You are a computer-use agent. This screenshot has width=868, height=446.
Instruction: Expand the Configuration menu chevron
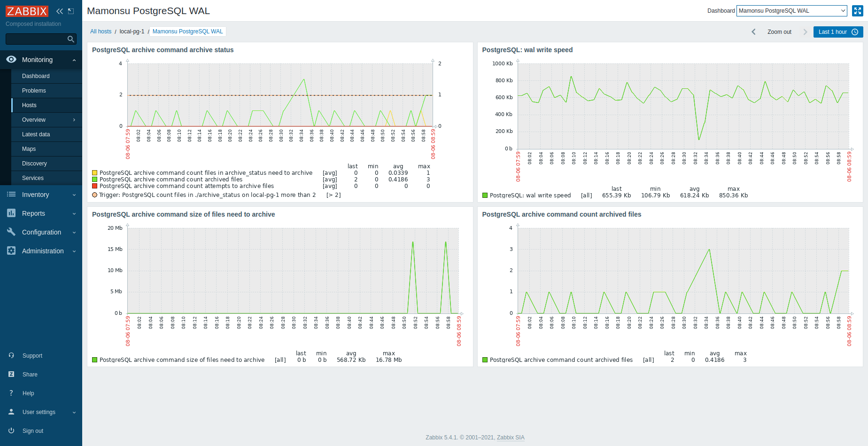(74, 232)
